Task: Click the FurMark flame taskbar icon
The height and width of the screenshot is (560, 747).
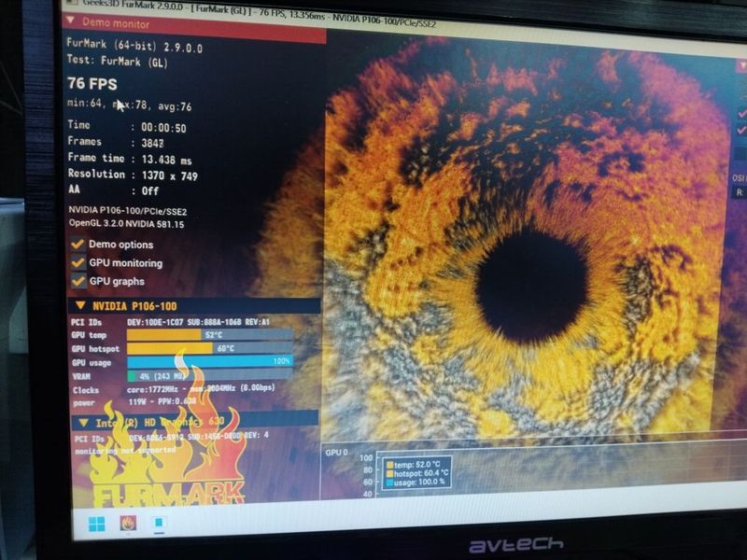Action: click(x=128, y=524)
